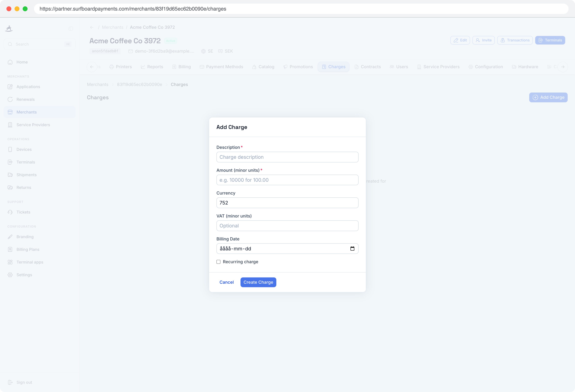Open Settings in sidebar
The height and width of the screenshot is (392, 575).
click(40, 275)
